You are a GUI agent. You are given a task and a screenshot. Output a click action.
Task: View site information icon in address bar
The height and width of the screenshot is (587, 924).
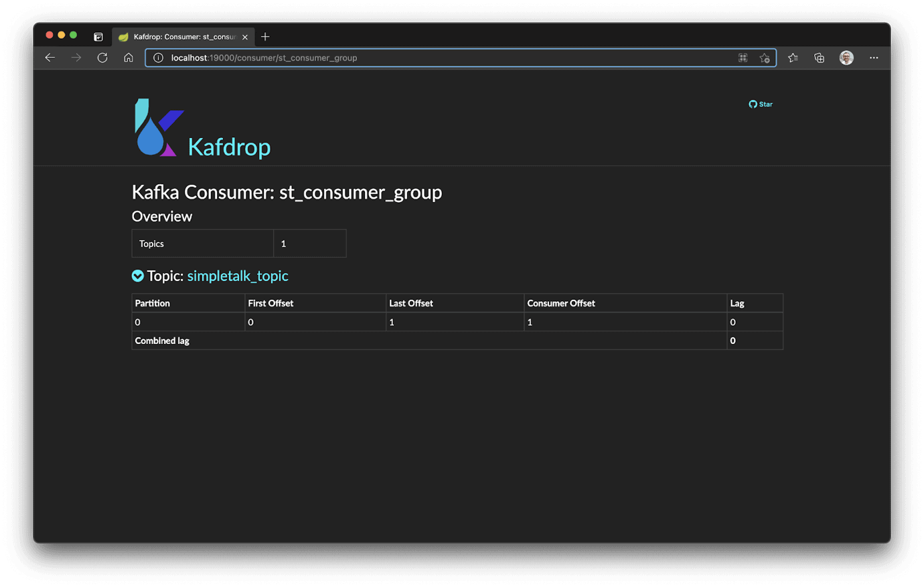click(158, 58)
